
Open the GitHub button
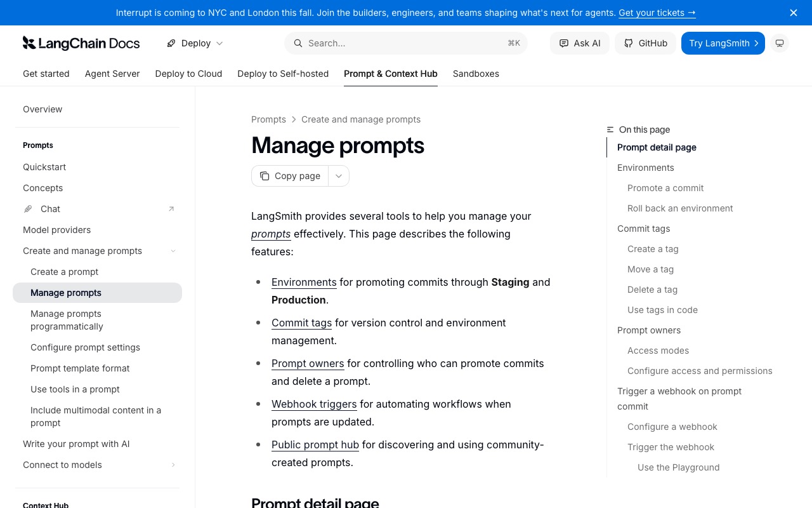[646, 43]
